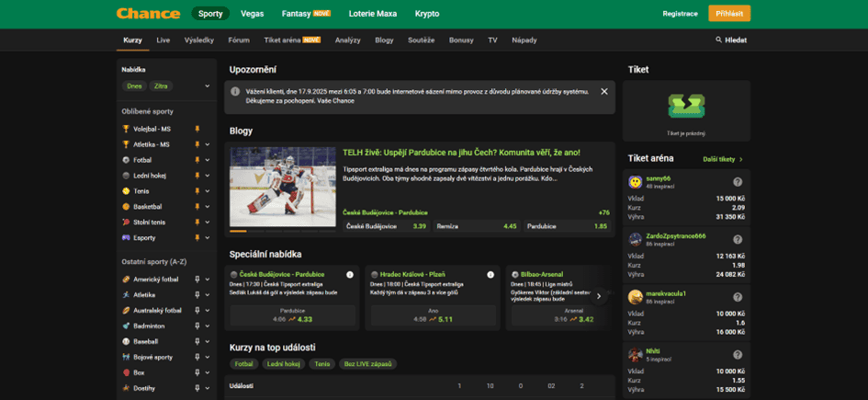Click the Bojové sporty icon
The width and height of the screenshot is (868, 400).
tap(126, 358)
